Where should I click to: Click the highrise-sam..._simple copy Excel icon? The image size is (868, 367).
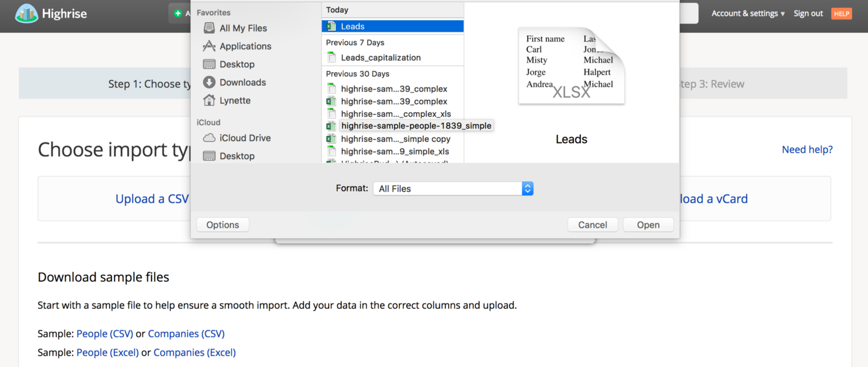[331, 139]
